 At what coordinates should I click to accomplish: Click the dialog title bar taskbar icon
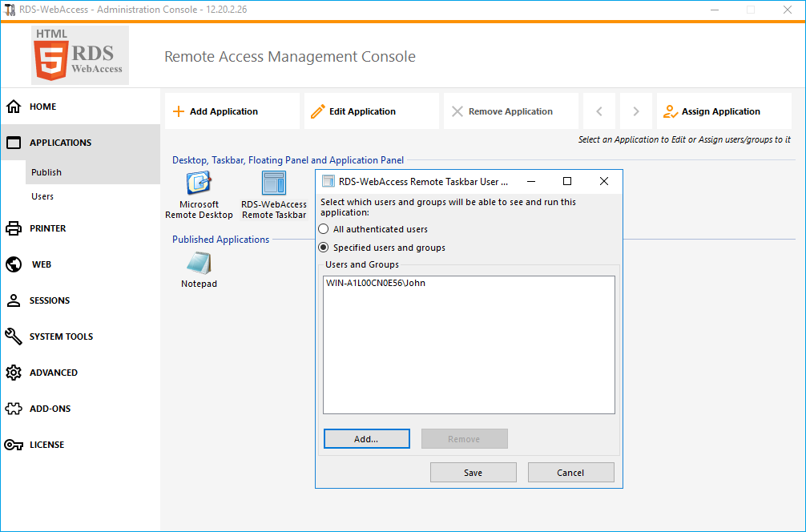point(328,181)
